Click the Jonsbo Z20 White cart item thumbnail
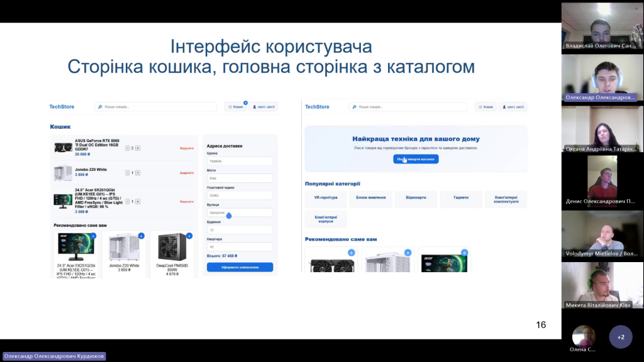The image size is (644, 362). pos(63,173)
